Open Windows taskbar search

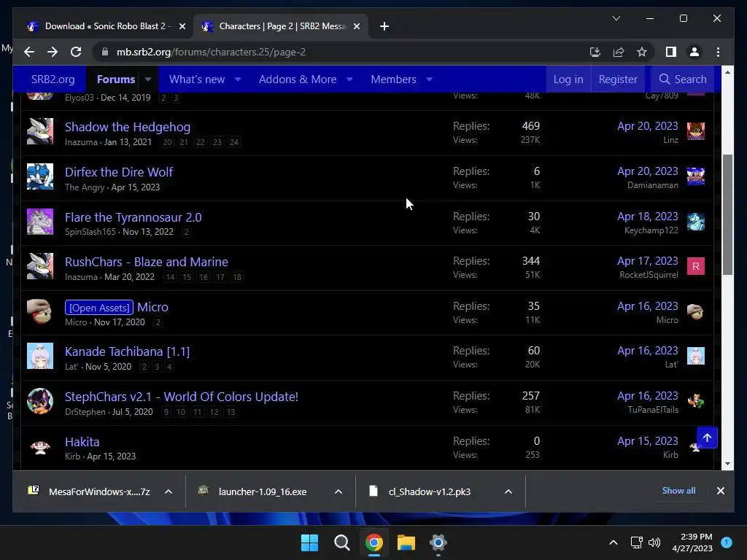coord(341,542)
